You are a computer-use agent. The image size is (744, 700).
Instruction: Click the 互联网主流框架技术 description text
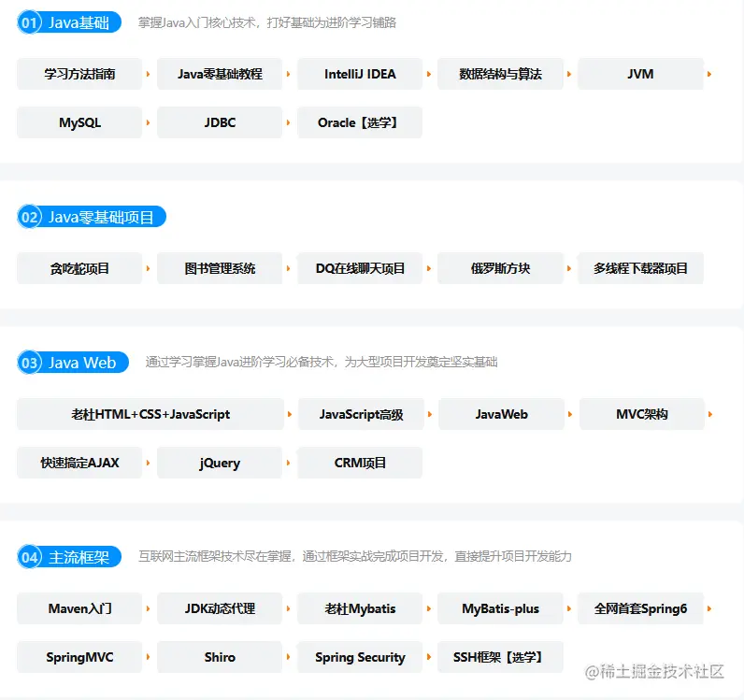tap(355, 556)
